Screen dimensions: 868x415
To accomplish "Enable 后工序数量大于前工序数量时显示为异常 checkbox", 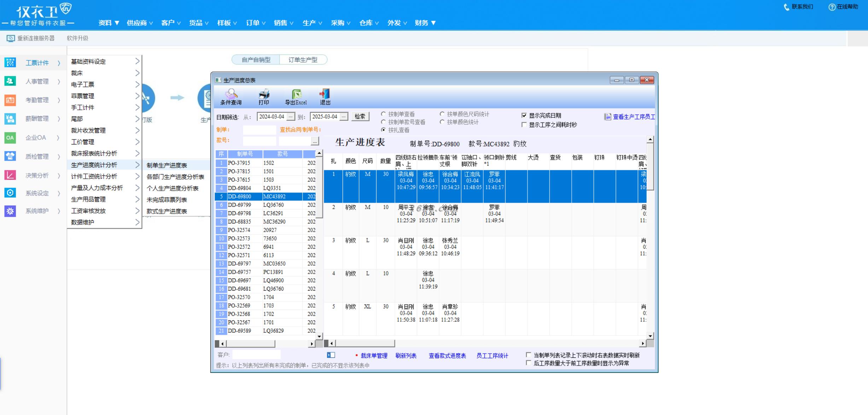I will click(529, 363).
